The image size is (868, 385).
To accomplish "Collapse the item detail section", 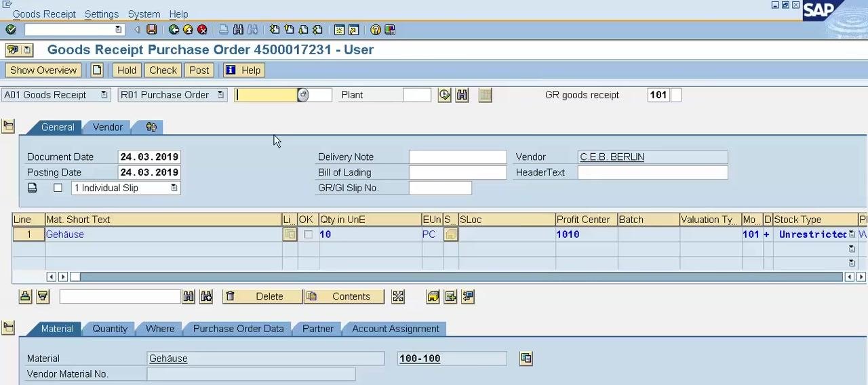I will point(8,328).
